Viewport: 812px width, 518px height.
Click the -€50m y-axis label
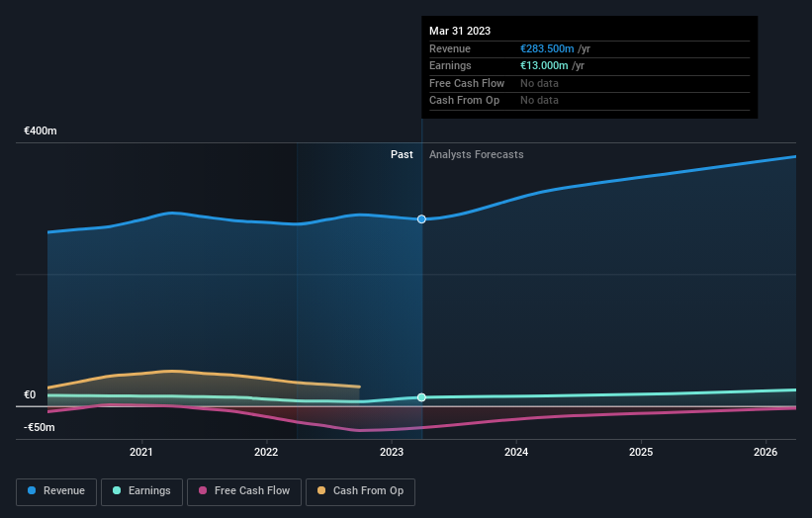point(40,427)
